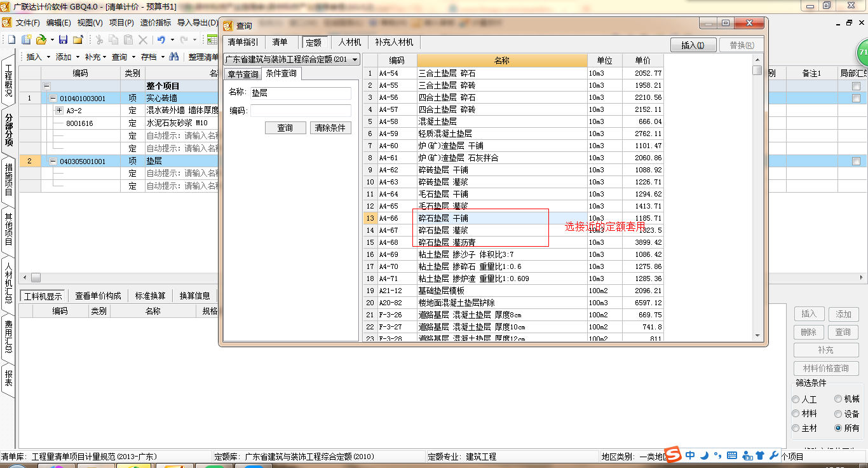Open the 造价指标 menu

tap(156, 23)
